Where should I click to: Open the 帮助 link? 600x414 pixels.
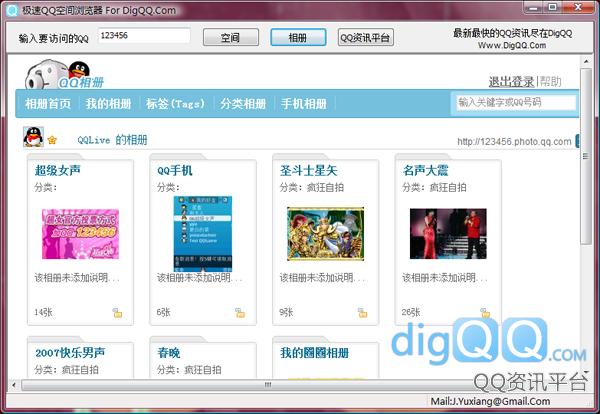coord(550,81)
